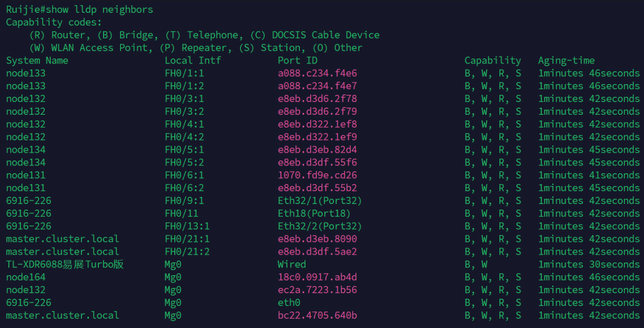Click local interface FH0/4:1
The height and width of the screenshot is (328, 644).
184,125
